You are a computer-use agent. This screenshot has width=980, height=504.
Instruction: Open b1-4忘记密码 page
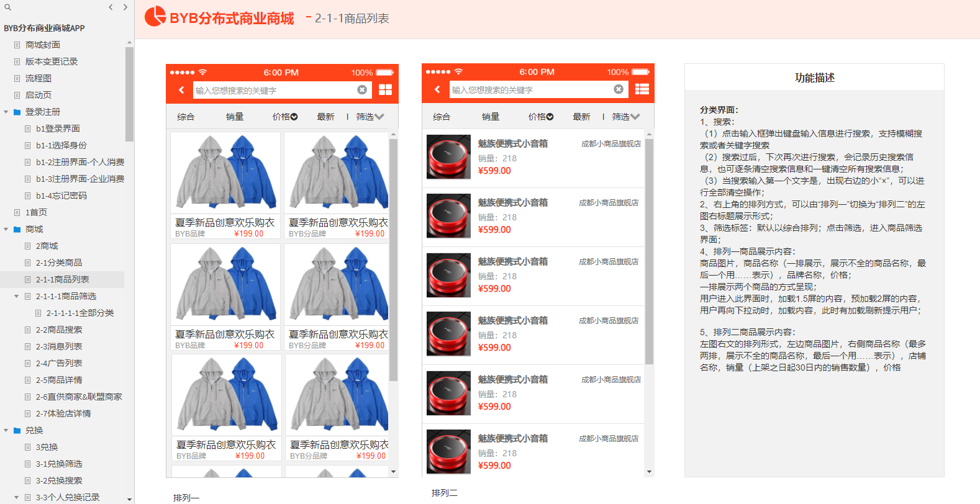coord(61,196)
